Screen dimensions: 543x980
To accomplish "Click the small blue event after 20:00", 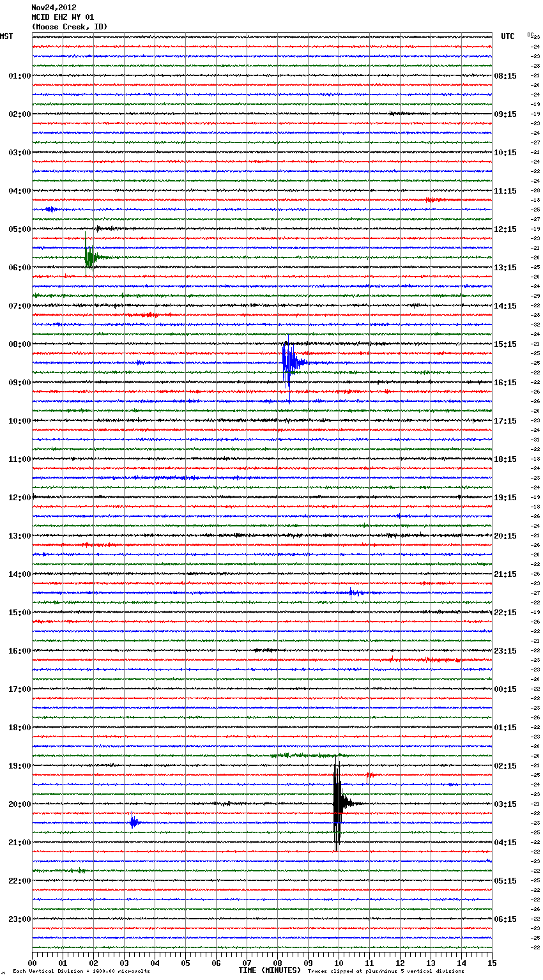I will tap(134, 823).
